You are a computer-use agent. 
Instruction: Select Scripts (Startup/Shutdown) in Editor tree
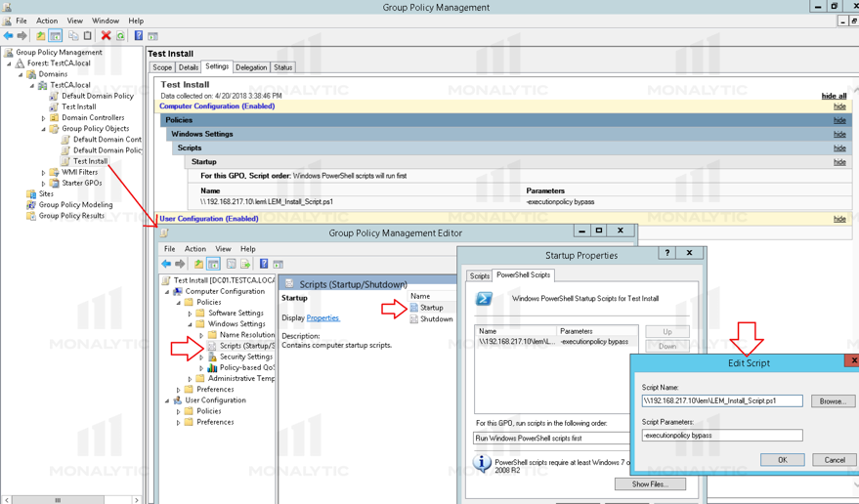pos(246,346)
